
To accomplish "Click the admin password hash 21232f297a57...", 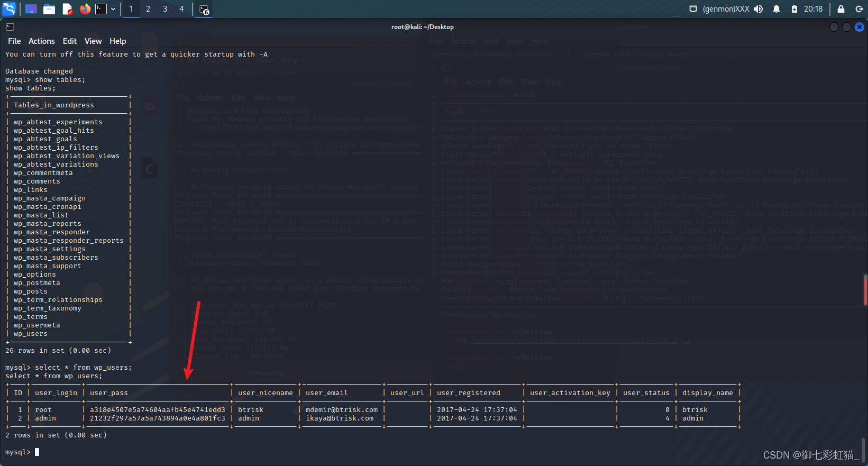I will click(158, 418).
